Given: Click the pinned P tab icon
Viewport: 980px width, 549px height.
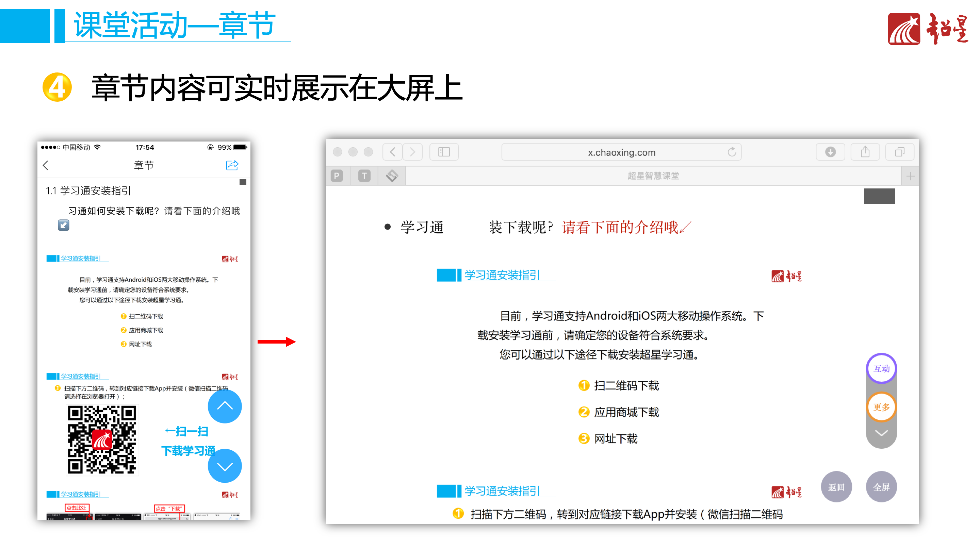Looking at the screenshot, I should point(337,176).
